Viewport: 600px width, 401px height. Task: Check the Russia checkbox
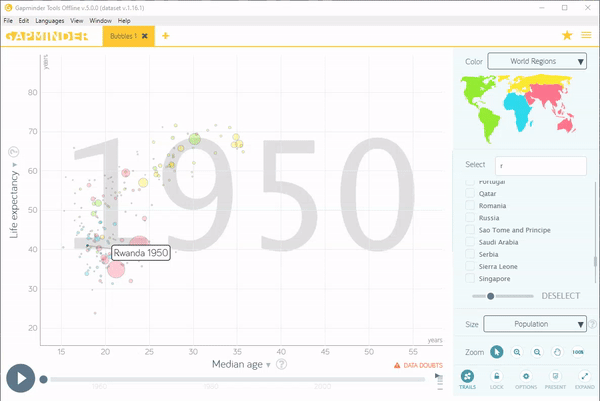470,218
